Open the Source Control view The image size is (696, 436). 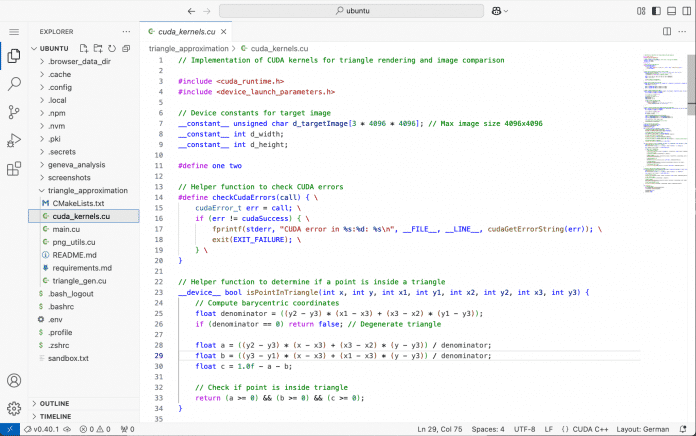point(14,112)
